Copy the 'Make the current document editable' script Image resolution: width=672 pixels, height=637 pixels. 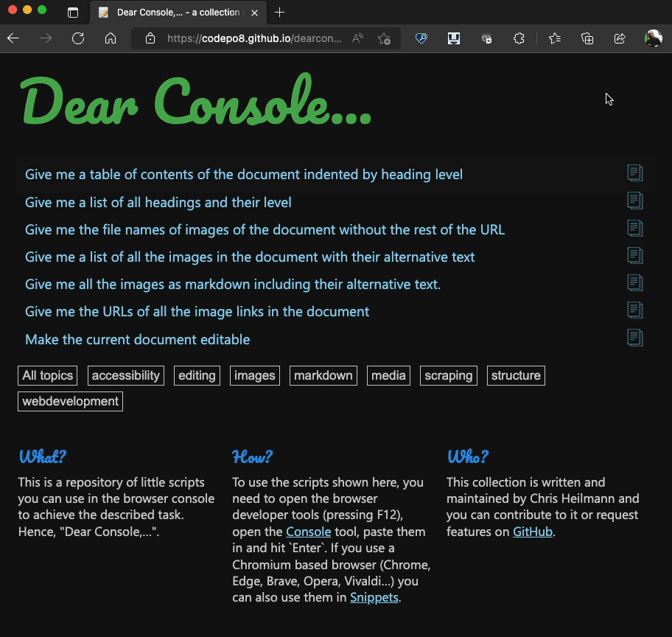[x=634, y=338]
